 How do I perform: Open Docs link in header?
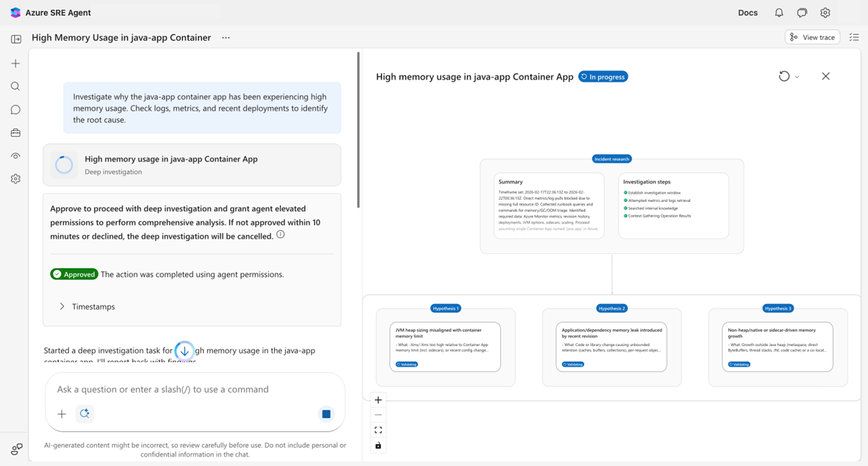(748, 12)
